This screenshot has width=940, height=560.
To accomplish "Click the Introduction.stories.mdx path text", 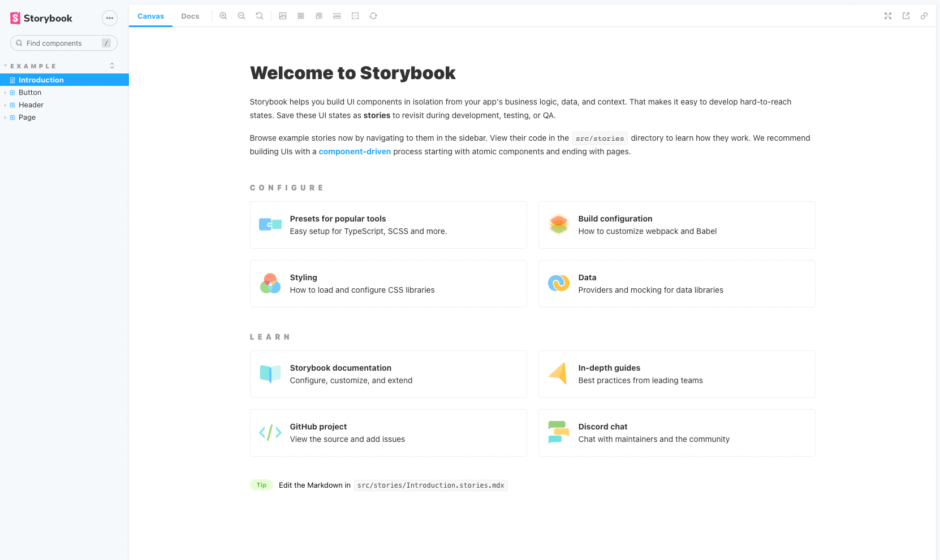I will pos(431,485).
